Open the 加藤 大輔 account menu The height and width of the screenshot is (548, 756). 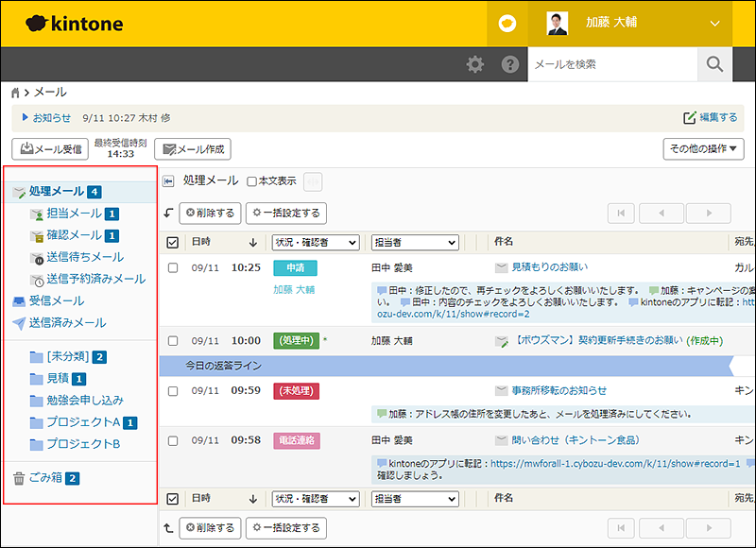tap(642, 24)
